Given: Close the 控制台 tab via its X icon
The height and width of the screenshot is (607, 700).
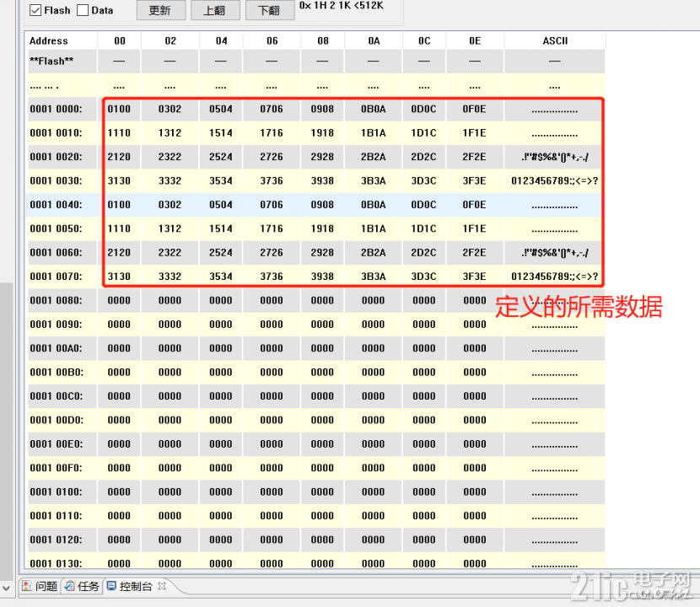Looking at the screenshot, I should 162,586.
